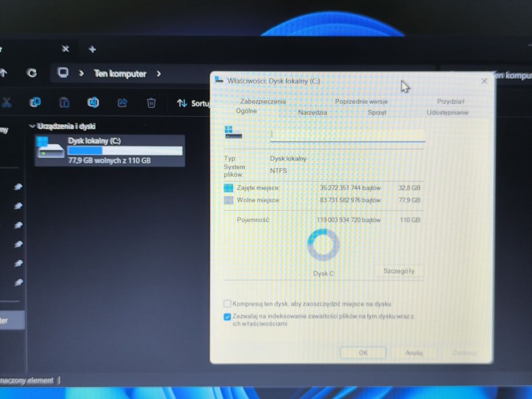The width and height of the screenshot is (532, 399).
Task: Switch to the Poprzednie wersje tab
Action: click(x=362, y=101)
